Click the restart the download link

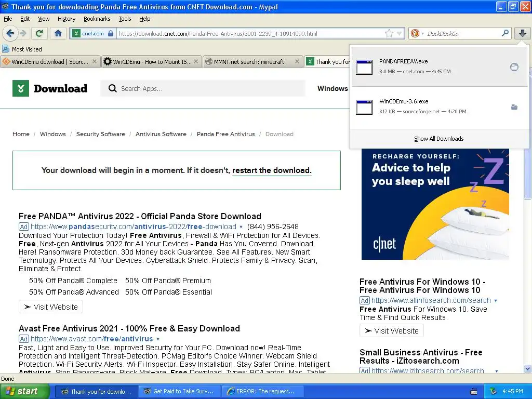[271, 170]
